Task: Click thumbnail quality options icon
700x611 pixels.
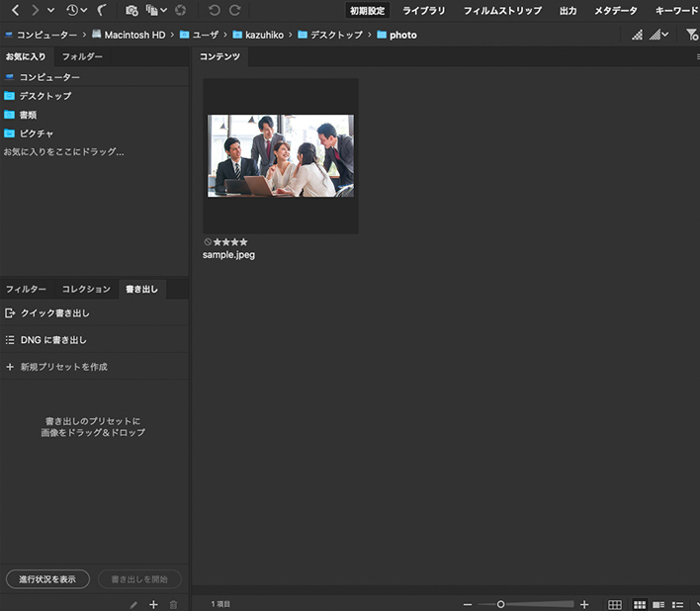Action: click(x=637, y=35)
